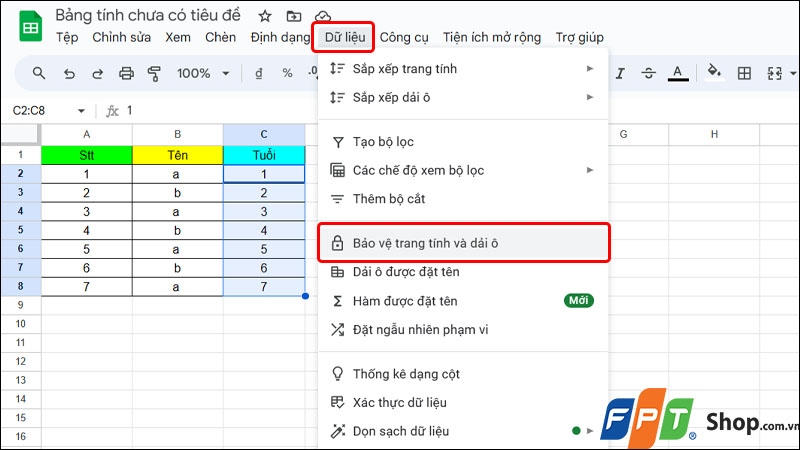Screen dimensions: 800x450
Task: Click the cyan Tuổi header cell
Action: pos(264,155)
